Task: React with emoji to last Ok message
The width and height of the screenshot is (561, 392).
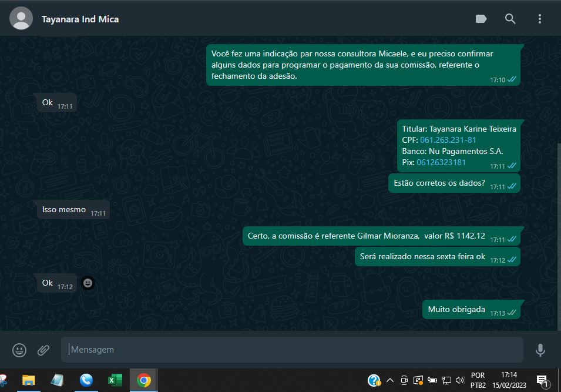Action: point(88,283)
